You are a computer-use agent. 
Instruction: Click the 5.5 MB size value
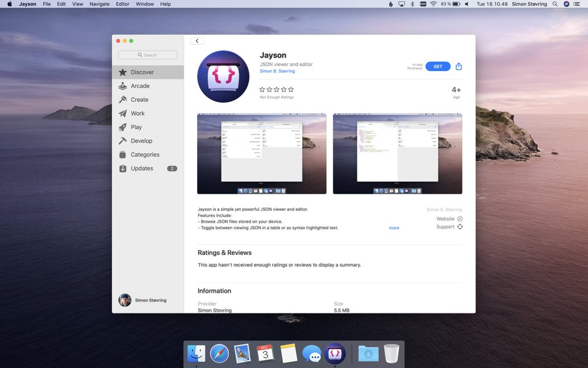click(342, 311)
